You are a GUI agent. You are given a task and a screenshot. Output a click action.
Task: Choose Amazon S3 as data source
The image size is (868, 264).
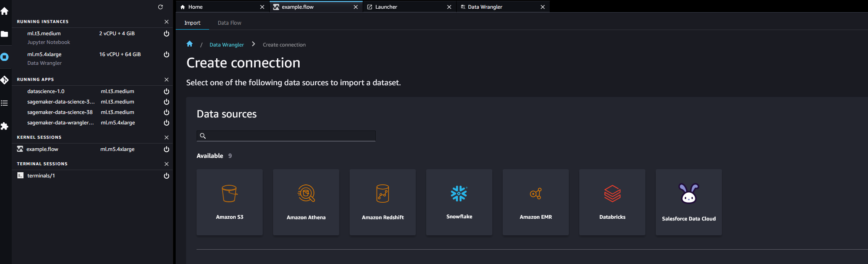tap(230, 202)
